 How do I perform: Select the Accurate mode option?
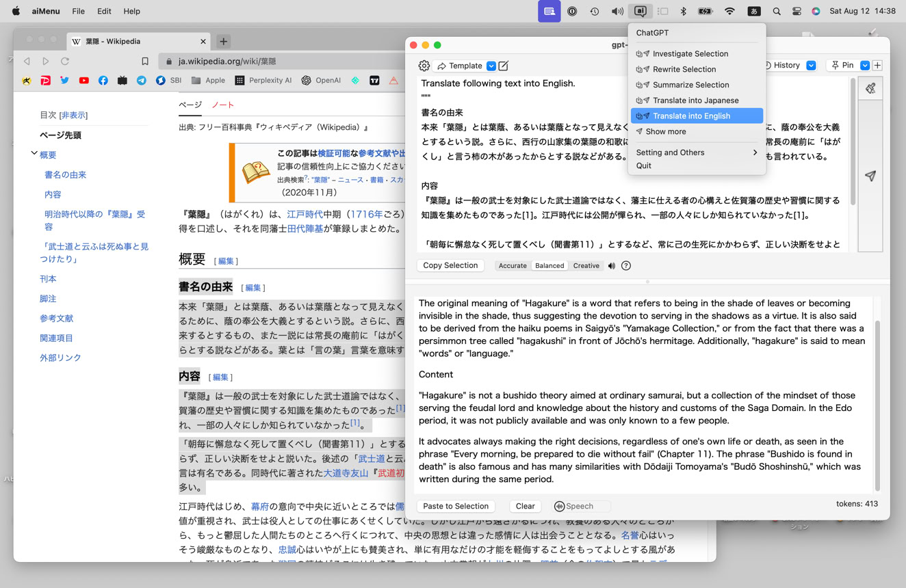(x=513, y=266)
